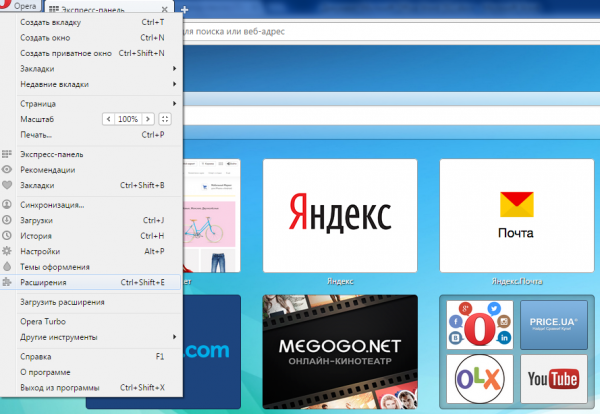Open Настройки menu item
The height and width of the screenshot is (414, 600).
[x=91, y=251]
